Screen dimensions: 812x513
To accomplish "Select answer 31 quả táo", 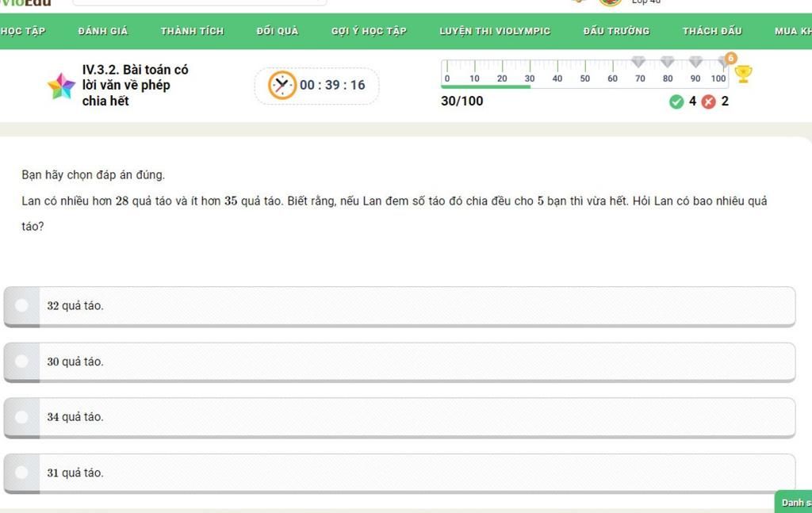I will pyautogui.click(x=400, y=473).
